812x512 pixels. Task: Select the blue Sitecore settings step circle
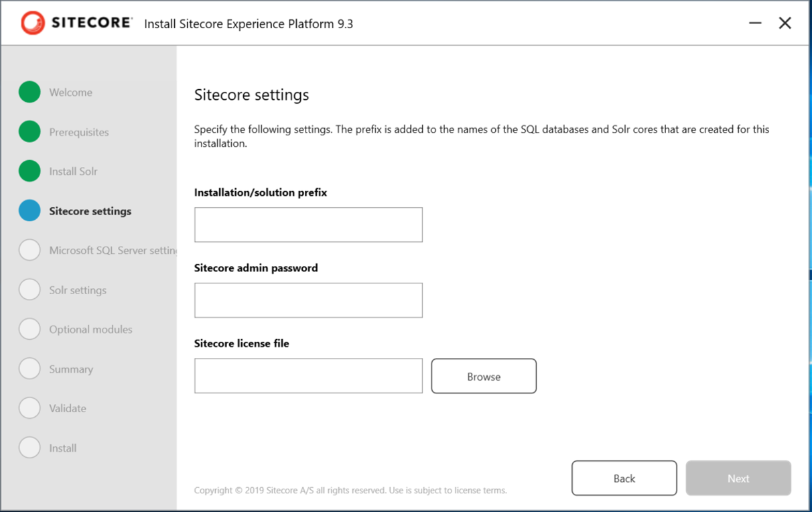point(29,211)
